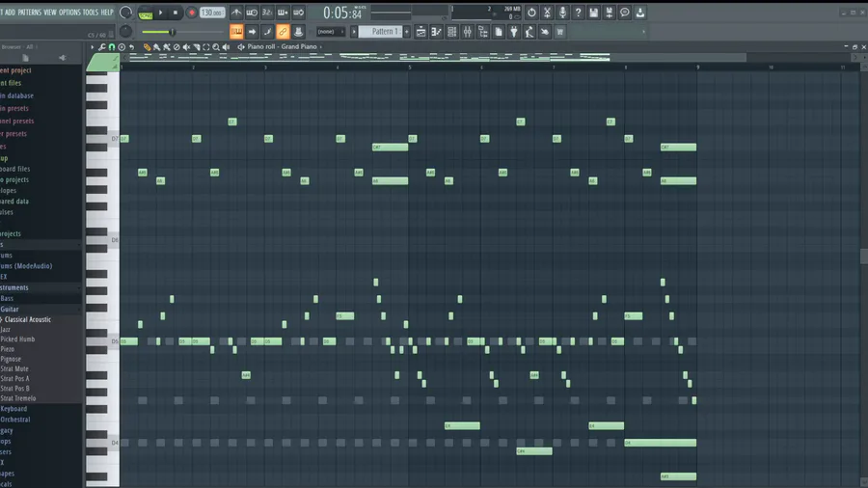Open the Channel rack view
The height and width of the screenshot is (488, 868).
pos(451,32)
